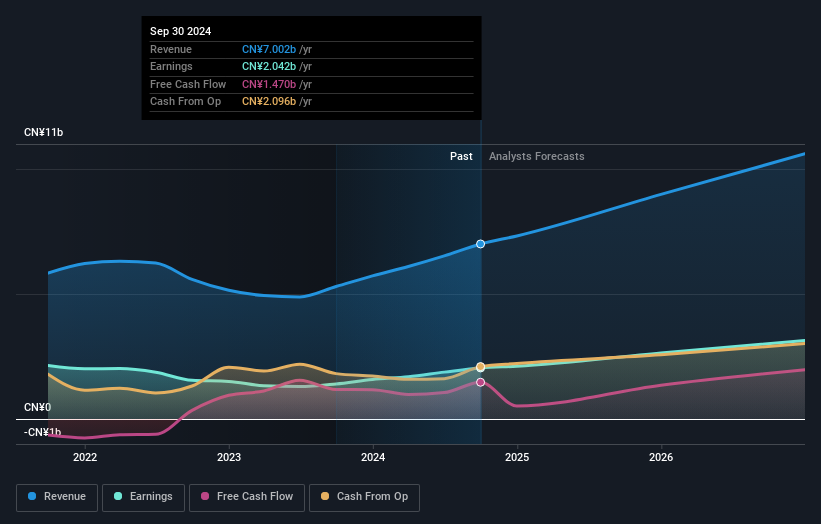
Task: Select the Revenue data point marker on the chart
Action: 480,244
